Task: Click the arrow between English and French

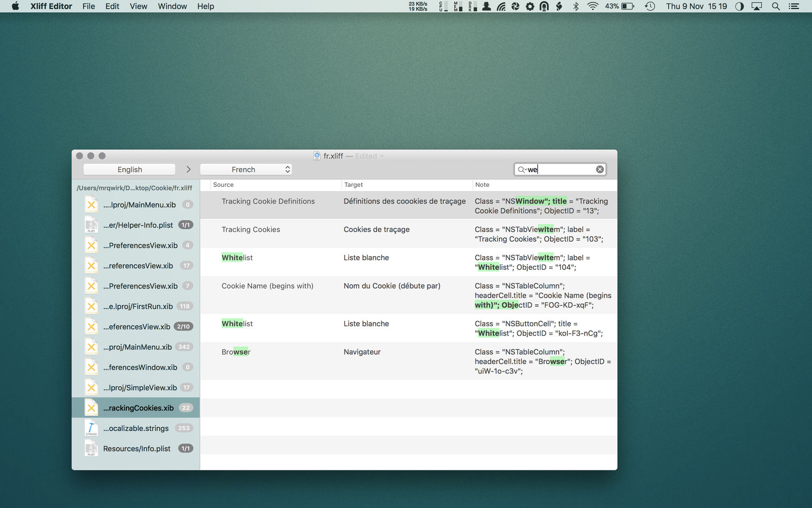Action: click(x=188, y=170)
